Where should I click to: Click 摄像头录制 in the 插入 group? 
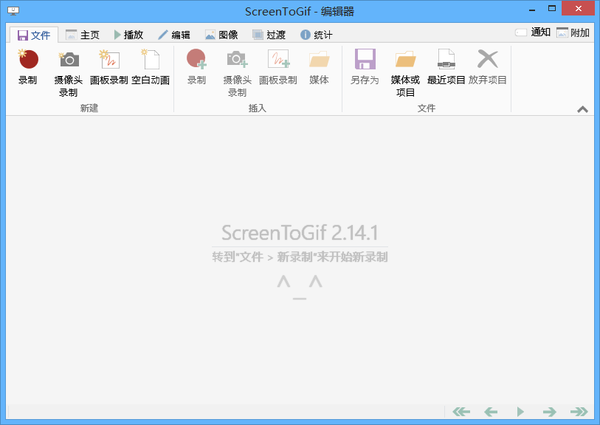(x=237, y=73)
